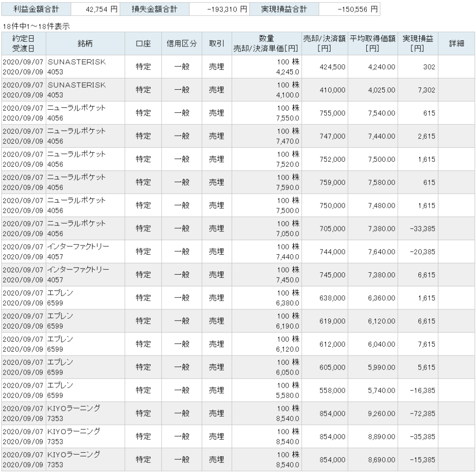
Task: Click the 銘柄 column header
Action: [86, 43]
